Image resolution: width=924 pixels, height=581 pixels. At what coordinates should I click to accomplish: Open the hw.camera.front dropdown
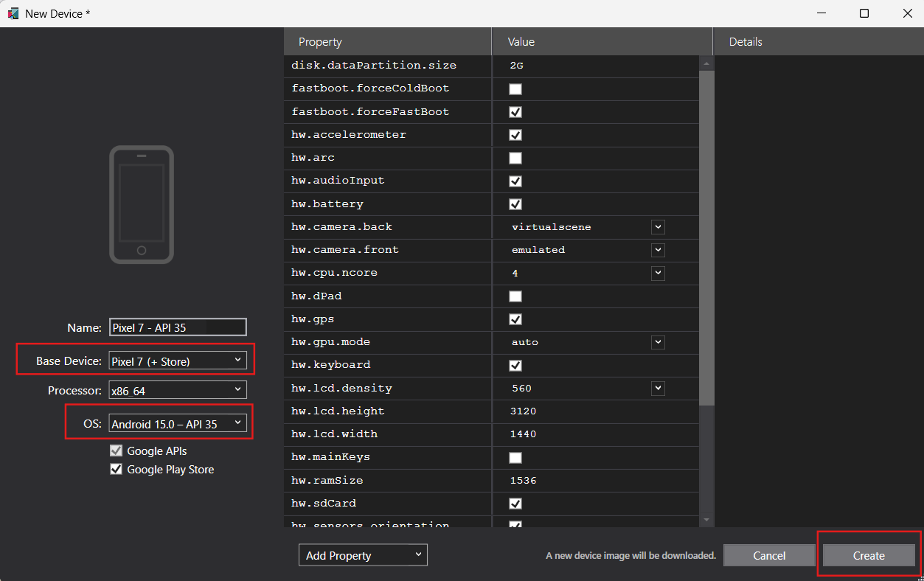656,250
